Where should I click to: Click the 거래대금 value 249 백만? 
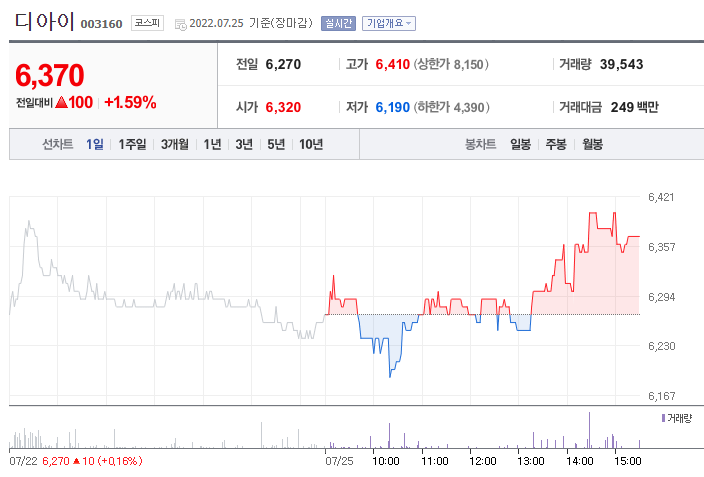pos(634,107)
